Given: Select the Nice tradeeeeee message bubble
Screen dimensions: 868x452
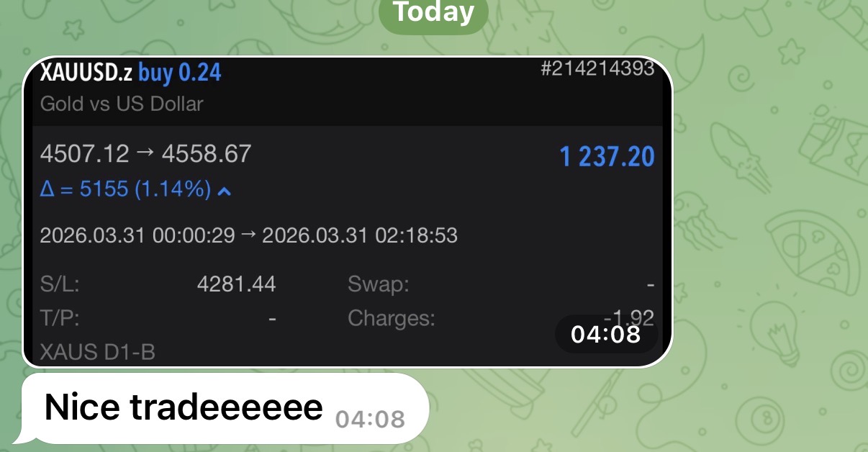Looking at the screenshot, I should click(x=225, y=408).
